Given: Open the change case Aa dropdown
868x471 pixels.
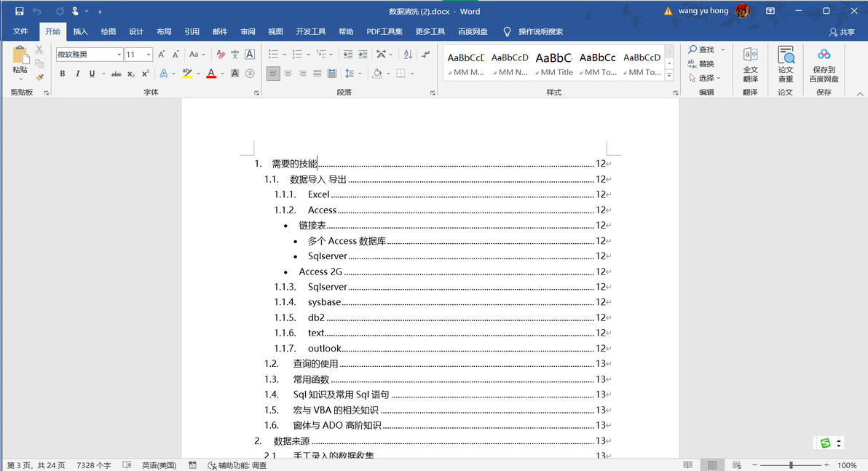Looking at the screenshot, I should pos(197,55).
